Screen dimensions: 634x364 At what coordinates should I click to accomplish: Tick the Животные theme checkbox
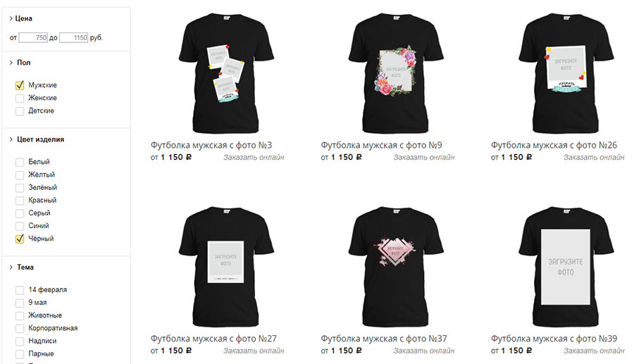(20, 315)
